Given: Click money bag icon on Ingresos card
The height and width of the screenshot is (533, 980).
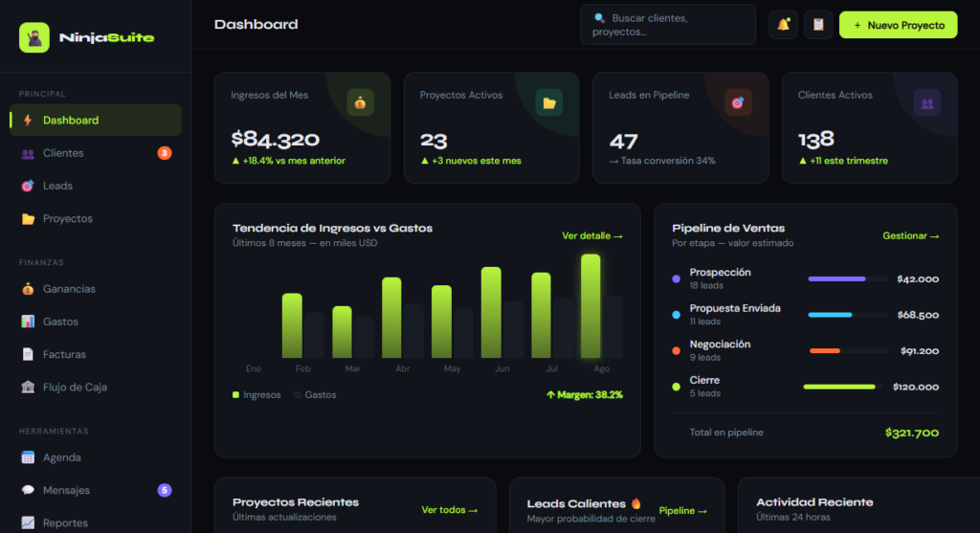Looking at the screenshot, I should coord(360,102).
